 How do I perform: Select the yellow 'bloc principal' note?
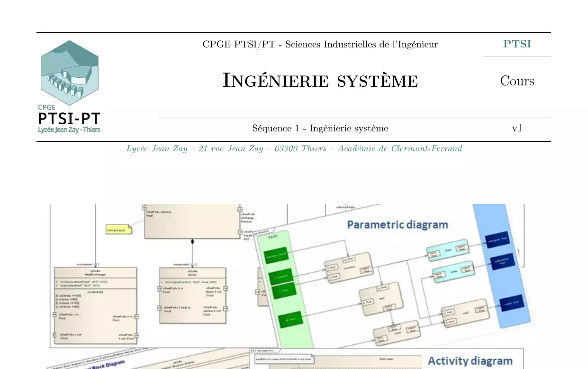point(119,229)
